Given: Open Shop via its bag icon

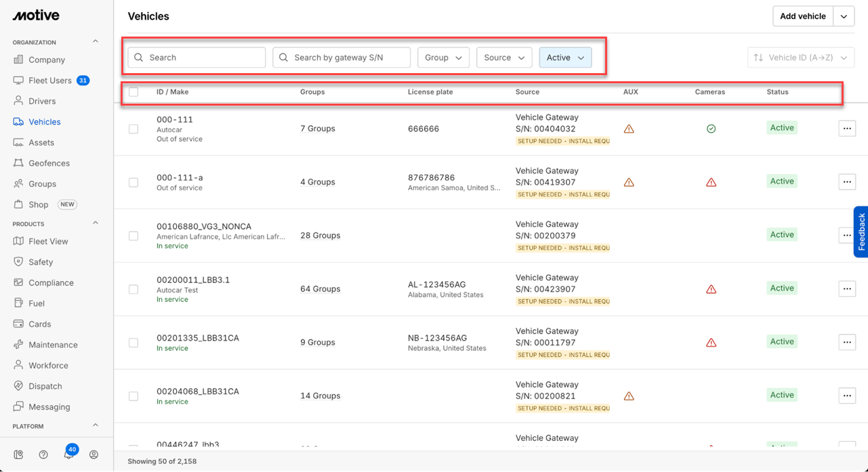Looking at the screenshot, I should pos(18,205).
